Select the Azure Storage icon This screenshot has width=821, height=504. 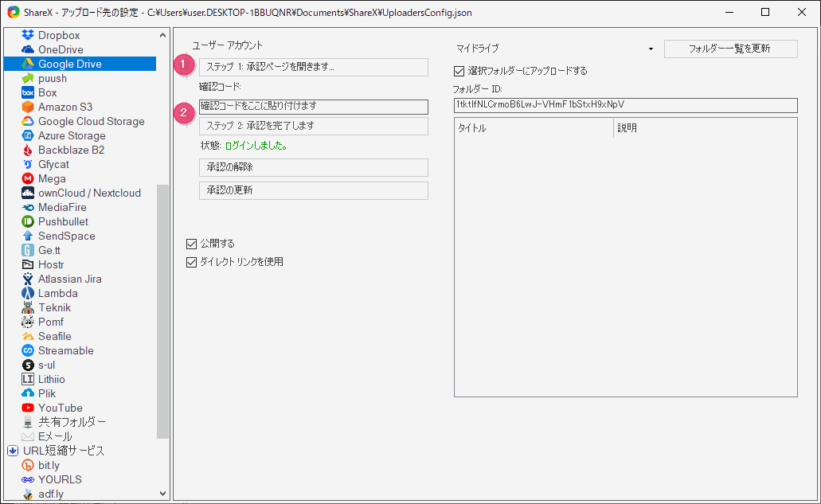tap(28, 135)
